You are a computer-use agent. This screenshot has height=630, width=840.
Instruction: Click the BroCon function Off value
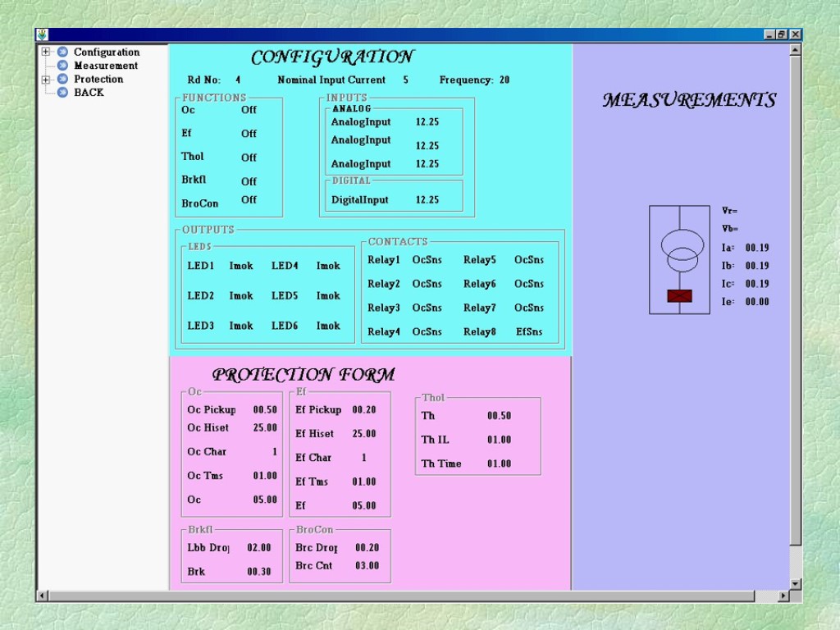click(249, 200)
